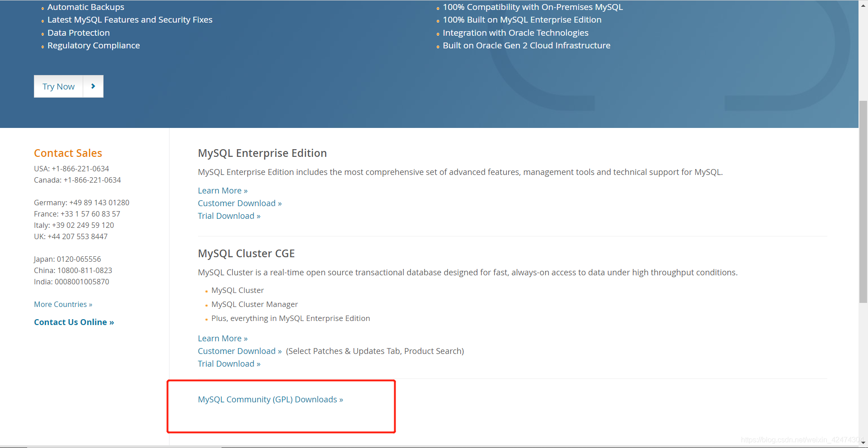Click the chevron after More Countries

90,304
